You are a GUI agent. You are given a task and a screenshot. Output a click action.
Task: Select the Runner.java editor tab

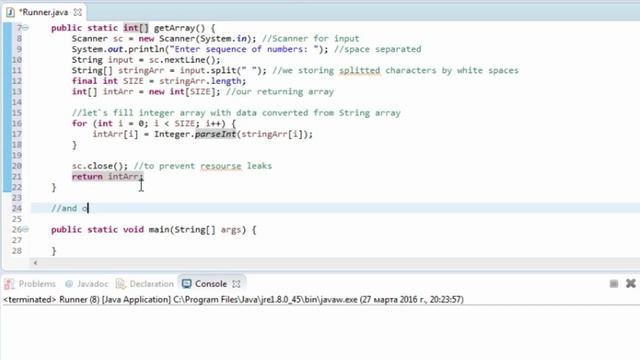[43, 12]
